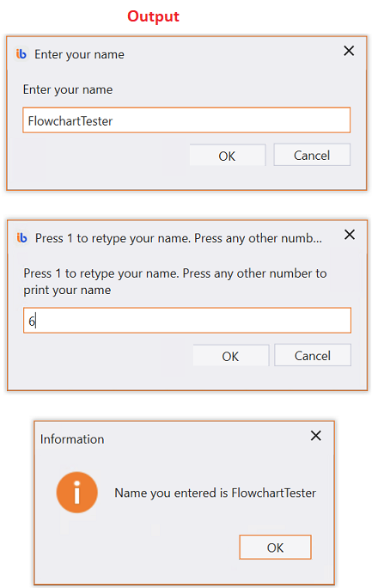Image resolution: width=372 pixels, height=588 pixels.
Task: Confirm OK in the Enter your name dialog
Action: point(228,156)
